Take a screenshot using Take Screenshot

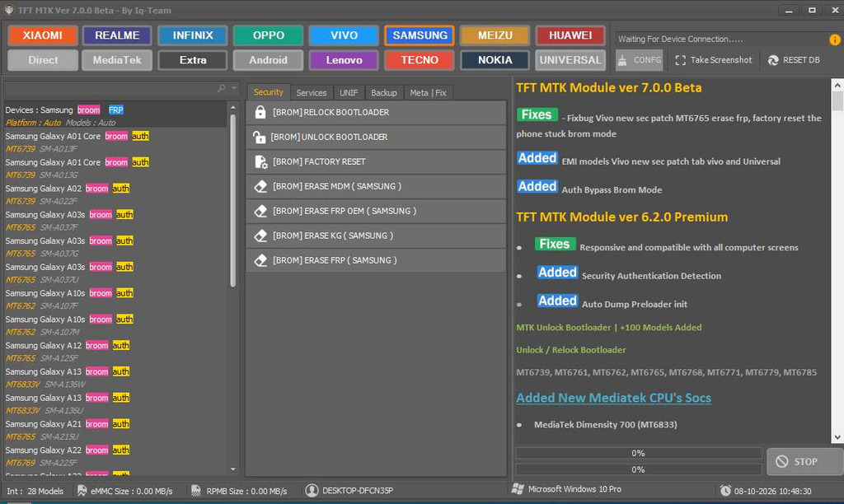(x=713, y=60)
